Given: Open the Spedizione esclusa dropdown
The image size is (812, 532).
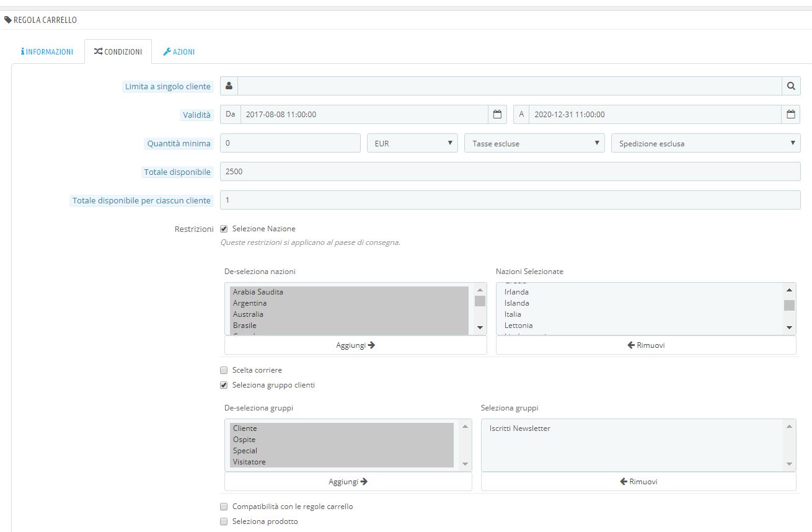Looking at the screenshot, I should pyautogui.click(x=706, y=143).
